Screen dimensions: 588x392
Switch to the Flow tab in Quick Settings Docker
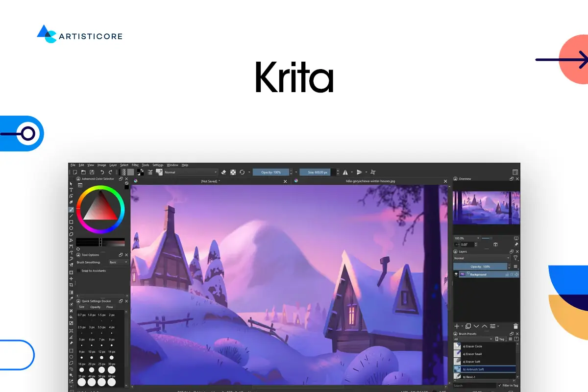[x=109, y=307]
